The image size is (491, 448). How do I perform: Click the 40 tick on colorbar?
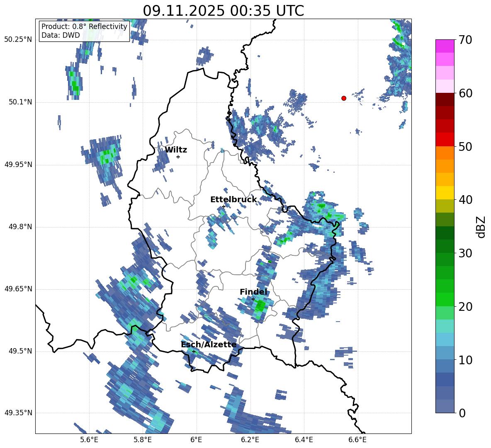tap(465, 200)
